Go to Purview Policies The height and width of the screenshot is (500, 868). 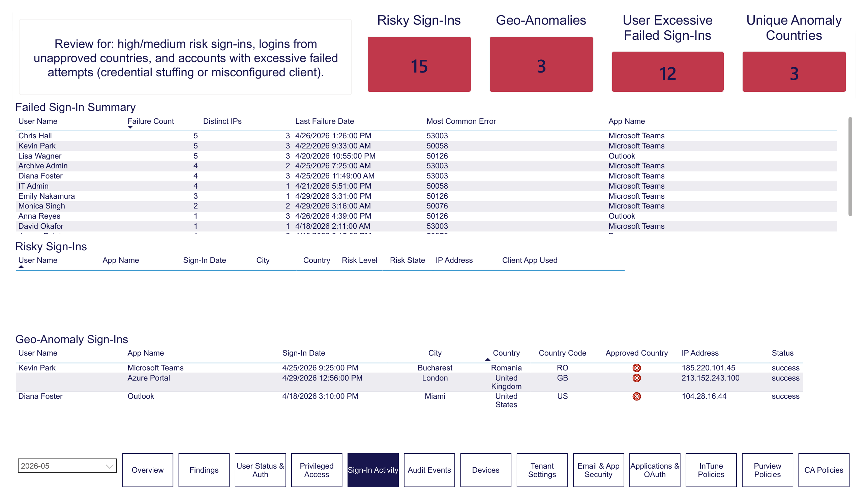click(x=767, y=470)
